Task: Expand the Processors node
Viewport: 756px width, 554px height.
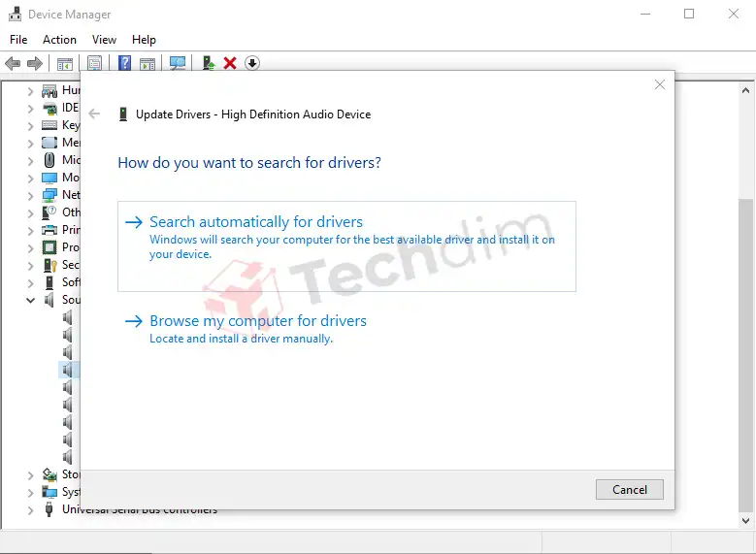Action: (30, 247)
